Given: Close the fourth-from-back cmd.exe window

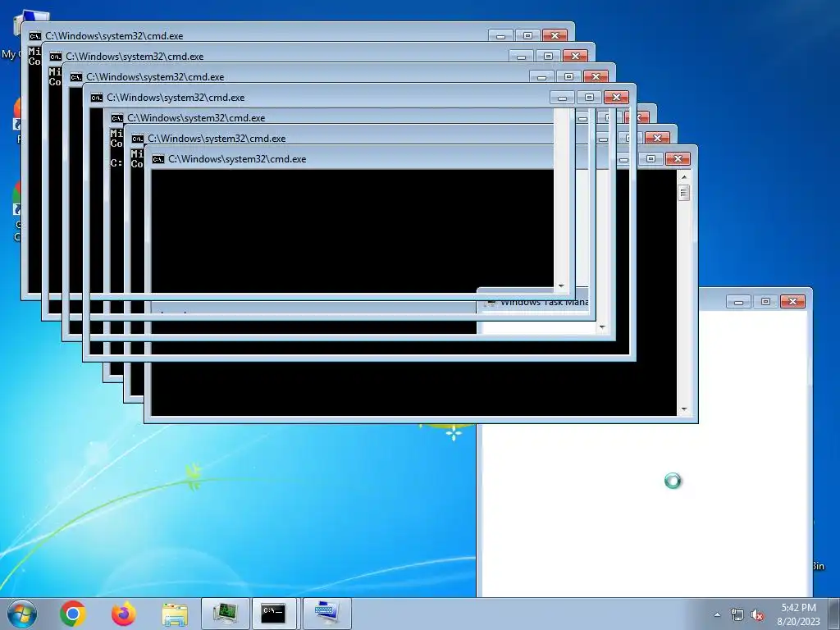Looking at the screenshot, I should coord(616,97).
